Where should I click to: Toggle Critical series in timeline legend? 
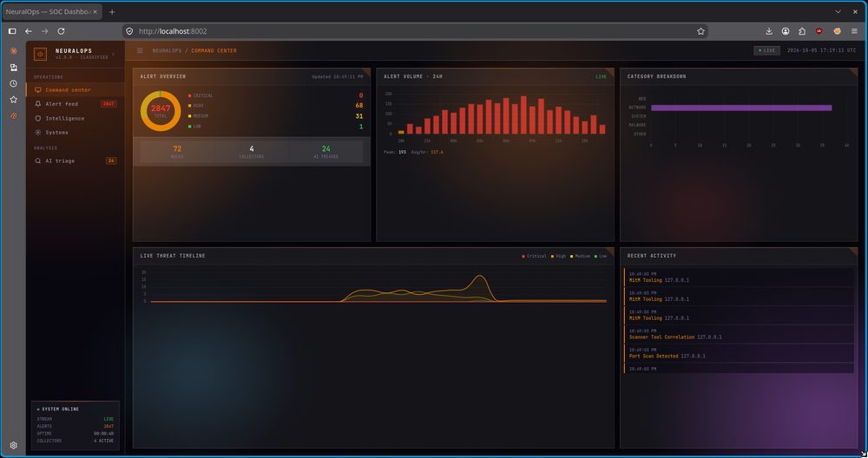pyautogui.click(x=534, y=256)
